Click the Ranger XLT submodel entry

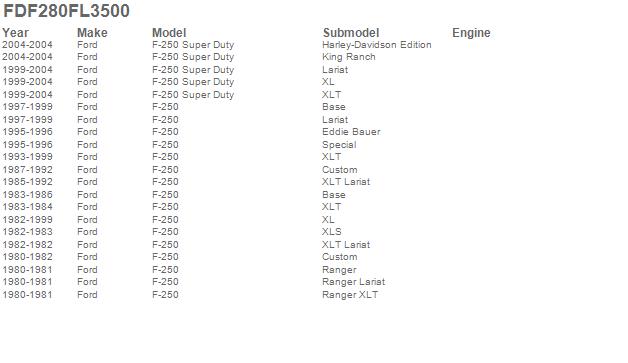pos(350,295)
